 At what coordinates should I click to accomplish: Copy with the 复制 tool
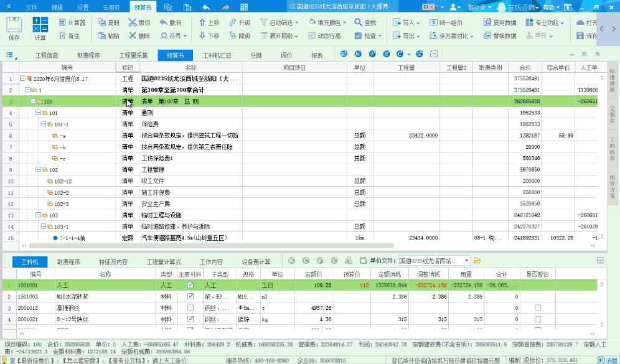[x=108, y=22]
